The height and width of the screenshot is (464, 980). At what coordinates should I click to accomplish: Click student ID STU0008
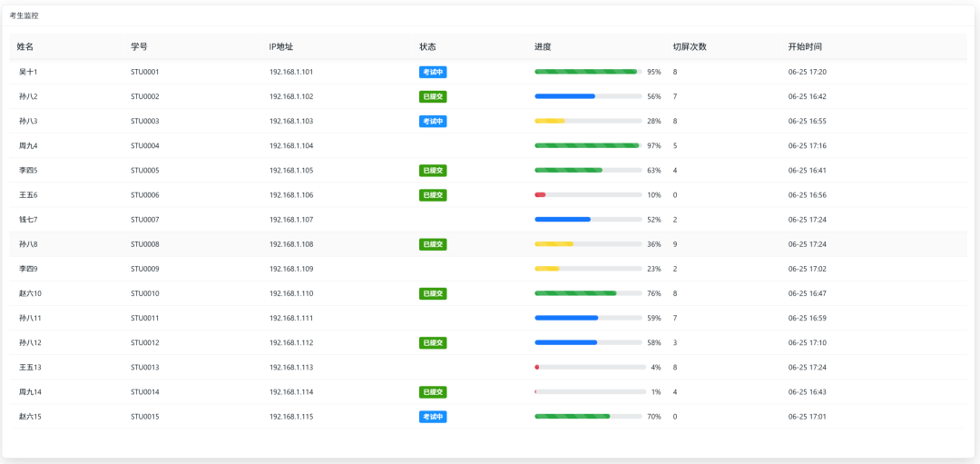pos(145,244)
